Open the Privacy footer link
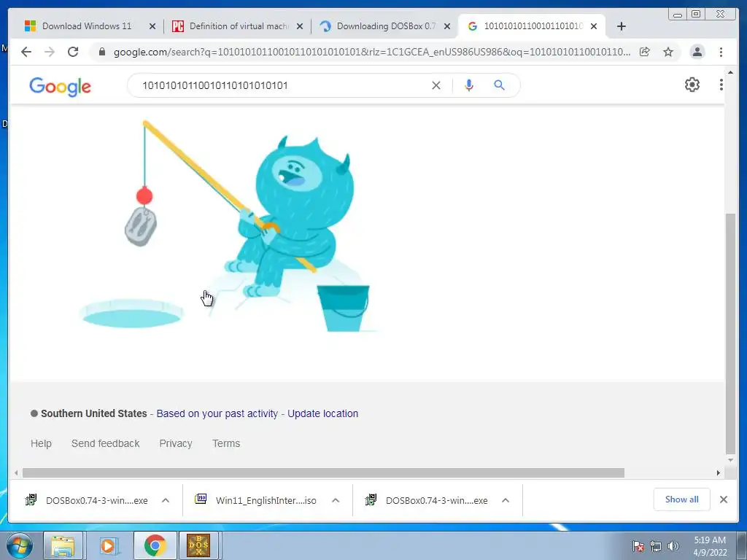 pos(176,443)
